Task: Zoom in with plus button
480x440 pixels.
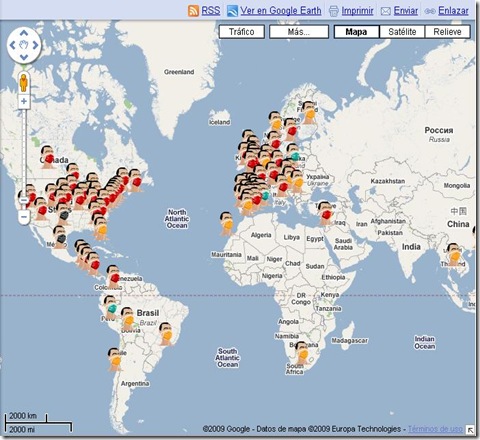Action: (x=24, y=101)
